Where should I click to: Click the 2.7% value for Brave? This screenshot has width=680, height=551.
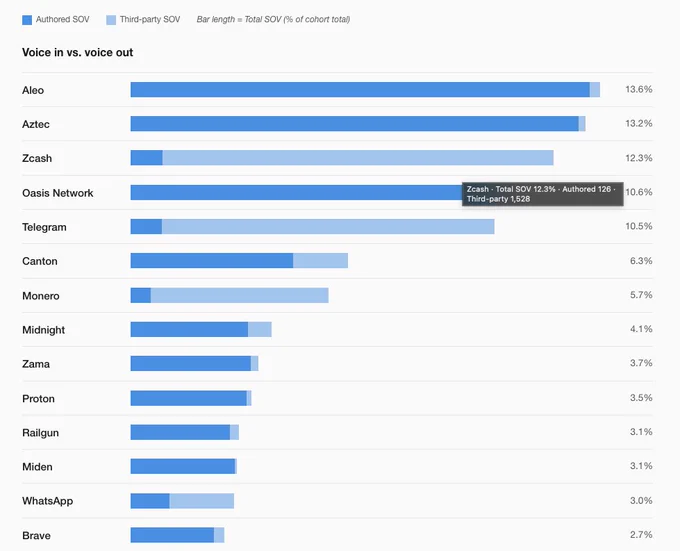(x=641, y=535)
